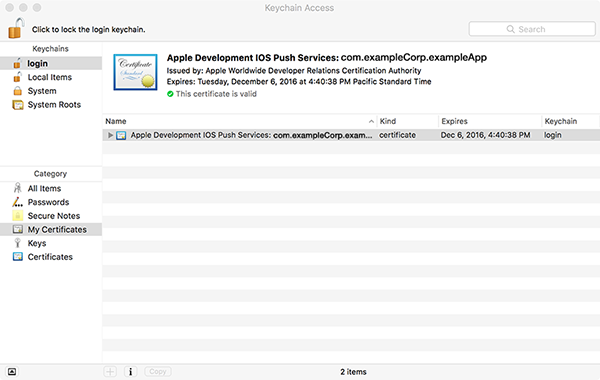Click the Search field
Screen dimensions: 600x380
(532, 29)
